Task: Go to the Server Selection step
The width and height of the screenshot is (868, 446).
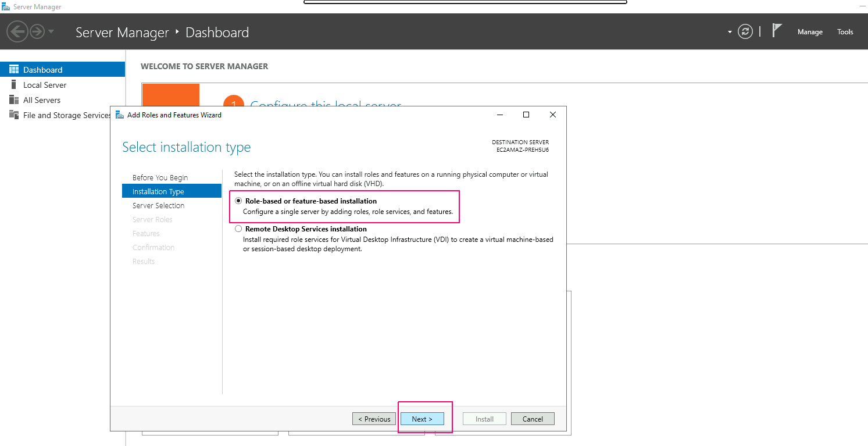Action: pos(158,206)
